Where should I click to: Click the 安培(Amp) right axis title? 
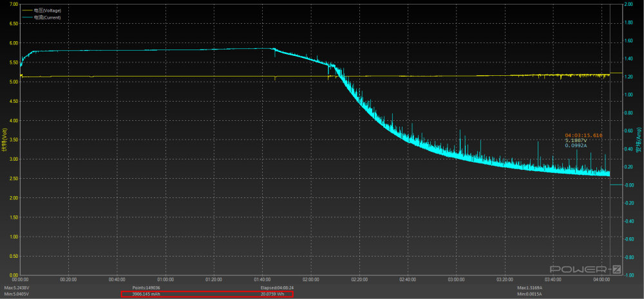click(x=638, y=140)
